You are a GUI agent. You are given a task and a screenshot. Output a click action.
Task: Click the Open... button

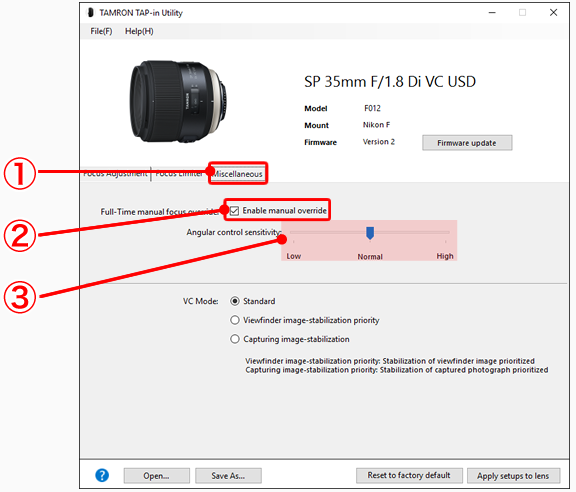pos(156,476)
